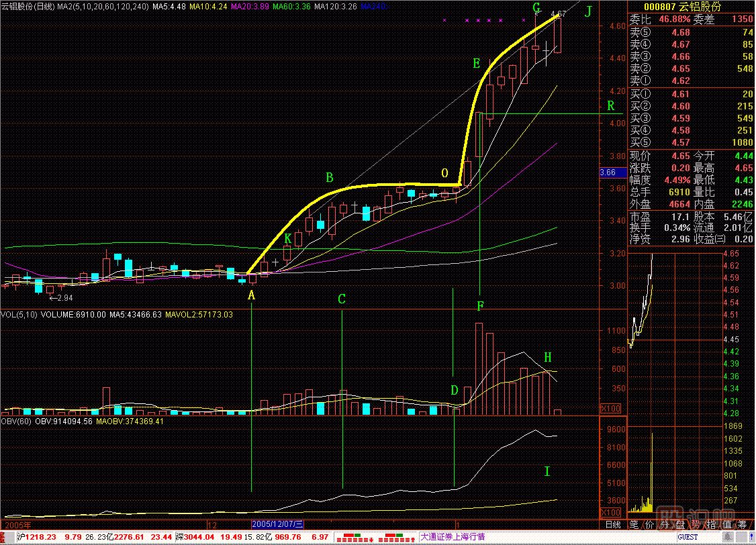Click the 日线 period selector
The image size is (756, 545).
(612, 524)
